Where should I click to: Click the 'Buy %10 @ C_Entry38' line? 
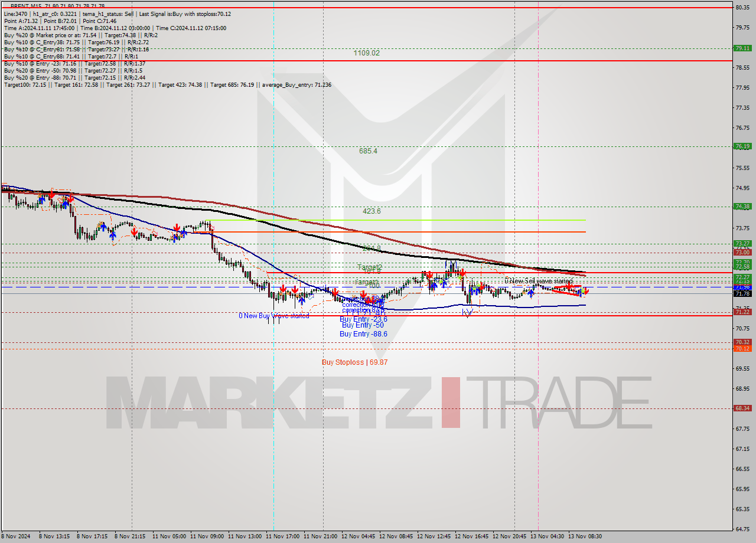pos(76,42)
